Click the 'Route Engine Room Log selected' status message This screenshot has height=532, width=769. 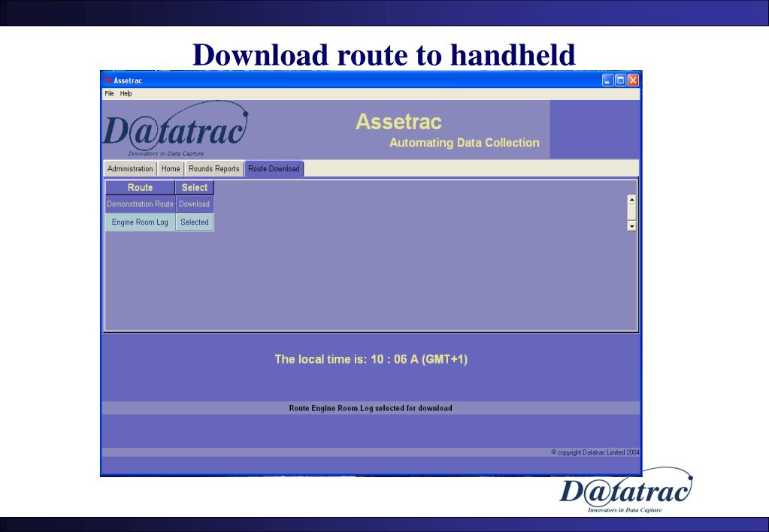(371, 408)
